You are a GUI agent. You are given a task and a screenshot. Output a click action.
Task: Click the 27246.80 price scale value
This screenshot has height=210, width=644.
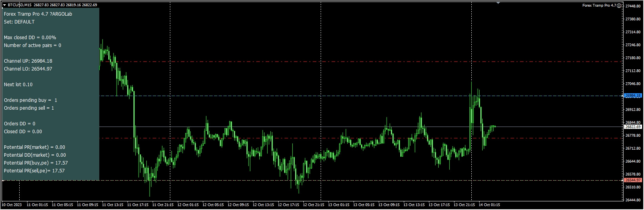(633, 45)
